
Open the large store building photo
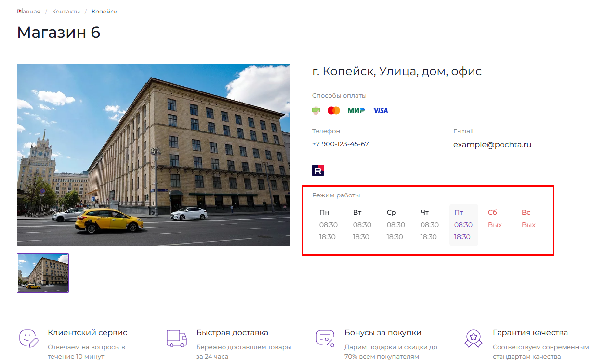(154, 155)
